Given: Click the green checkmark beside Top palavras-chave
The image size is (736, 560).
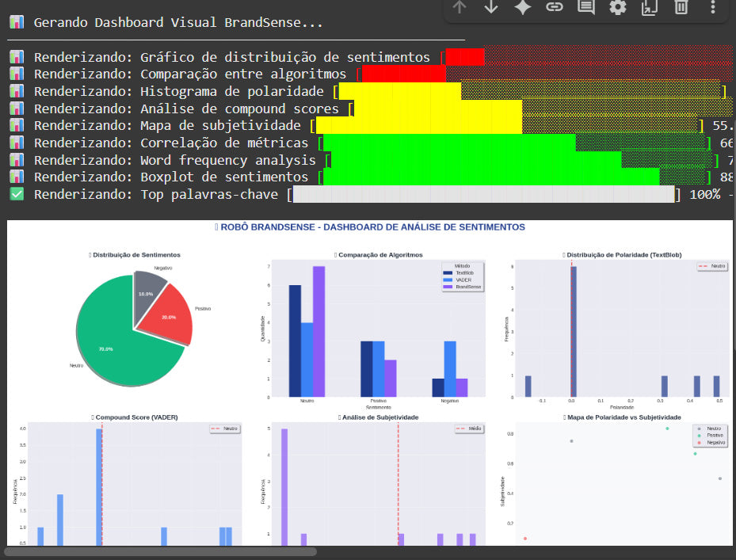Looking at the screenshot, I should (17, 194).
